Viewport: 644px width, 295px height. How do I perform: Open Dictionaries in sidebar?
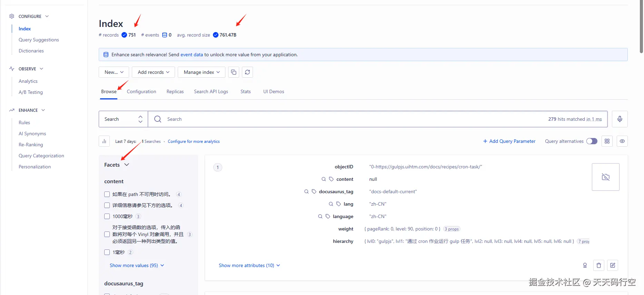pos(31,51)
